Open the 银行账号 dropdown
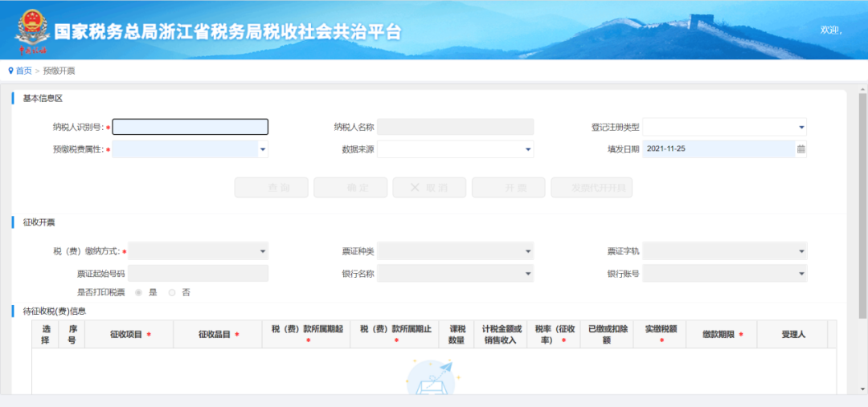This screenshot has height=407, width=868. click(725, 273)
